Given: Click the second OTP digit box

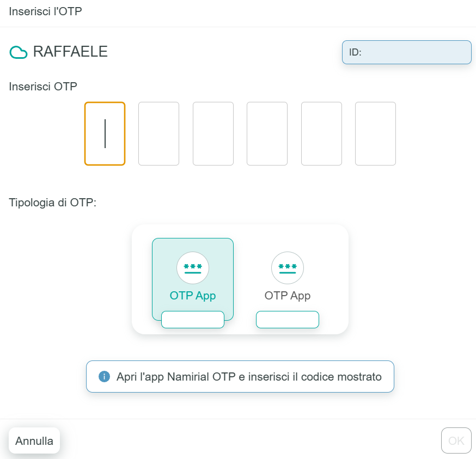Looking at the screenshot, I should tap(159, 133).
